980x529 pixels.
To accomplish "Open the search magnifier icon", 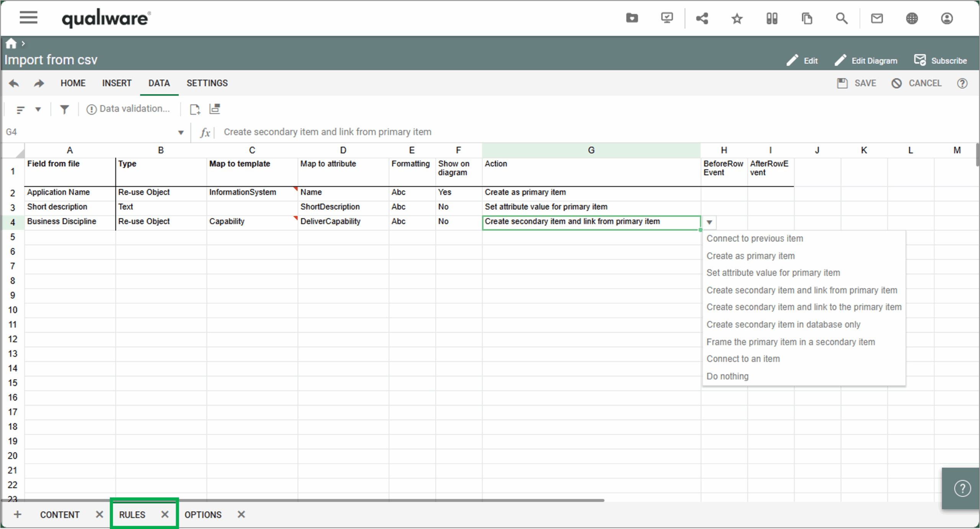I will (x=841, y=18).
